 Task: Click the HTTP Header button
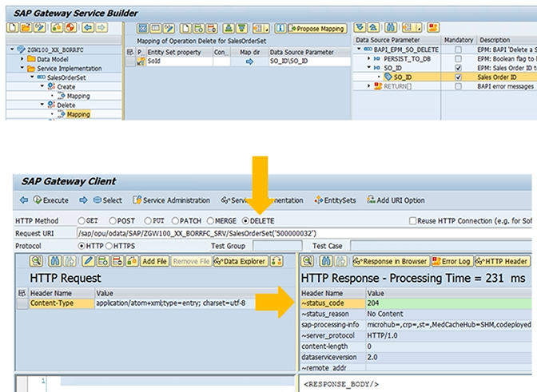(502, 261)
